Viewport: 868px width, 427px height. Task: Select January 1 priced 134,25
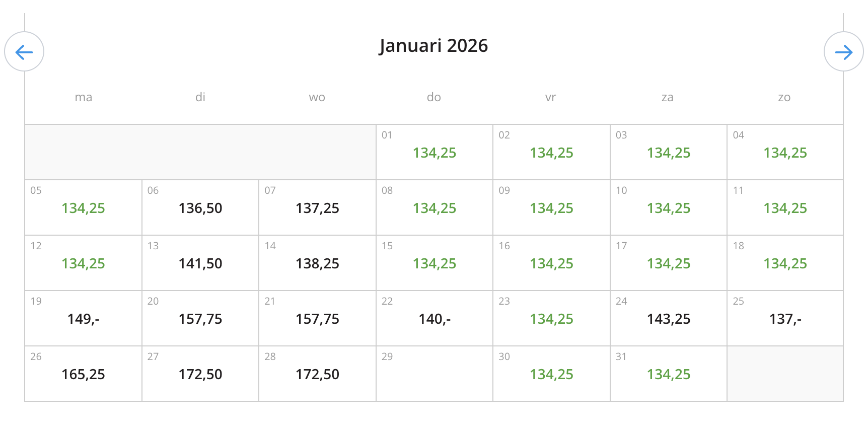pyautogui.click(x=434, y=153)
